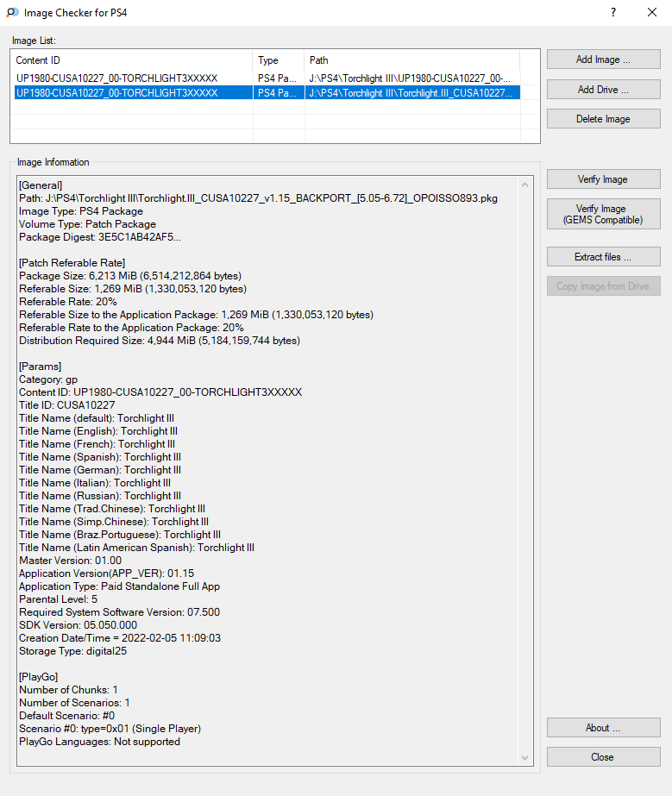Click the Parental Level: 5 line
672x796 pixels.
point(58,599)
